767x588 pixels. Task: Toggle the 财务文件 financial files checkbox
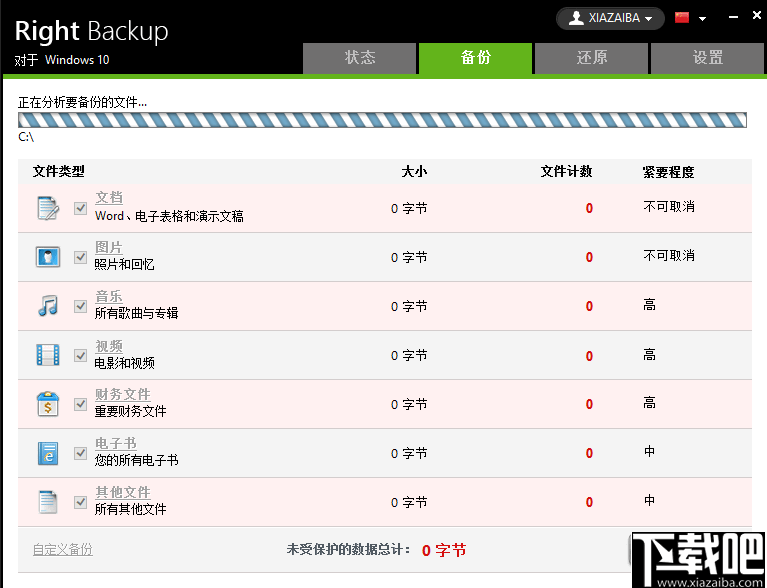[81, 404]
